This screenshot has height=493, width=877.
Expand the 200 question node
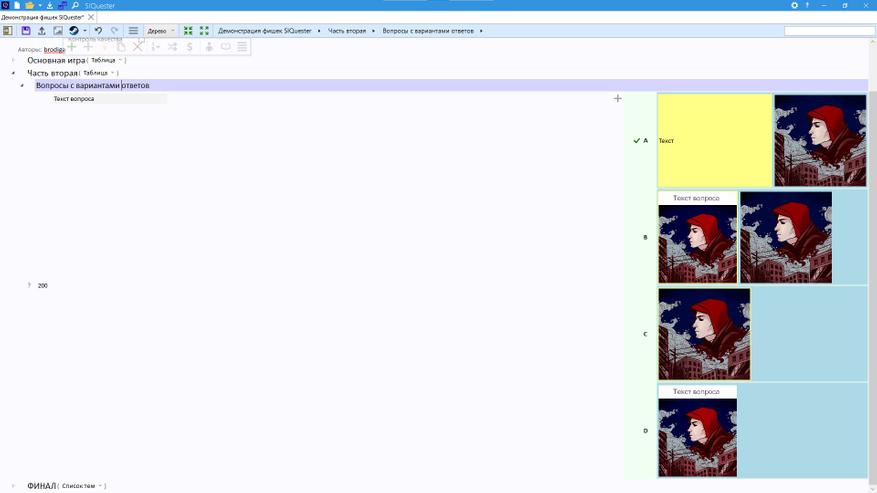(x=30, y=285)
